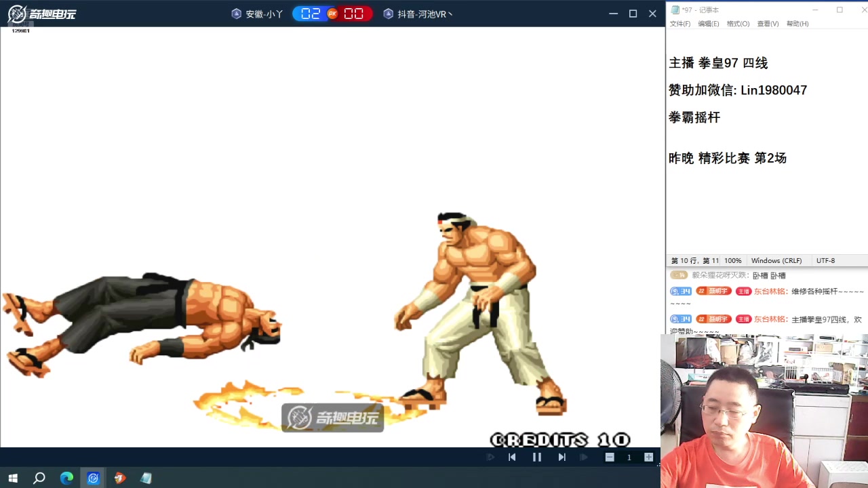Close the 奇趣电玩 game window
The width and height of the screenshot is (868, 488).
pos(652,14)
